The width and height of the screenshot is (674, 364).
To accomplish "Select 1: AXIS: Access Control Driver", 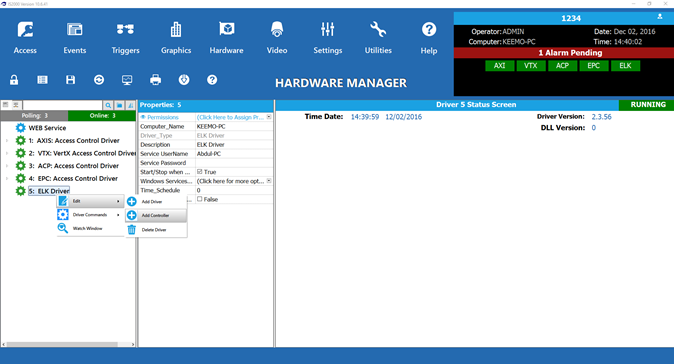I will click(x=74, y=141).
